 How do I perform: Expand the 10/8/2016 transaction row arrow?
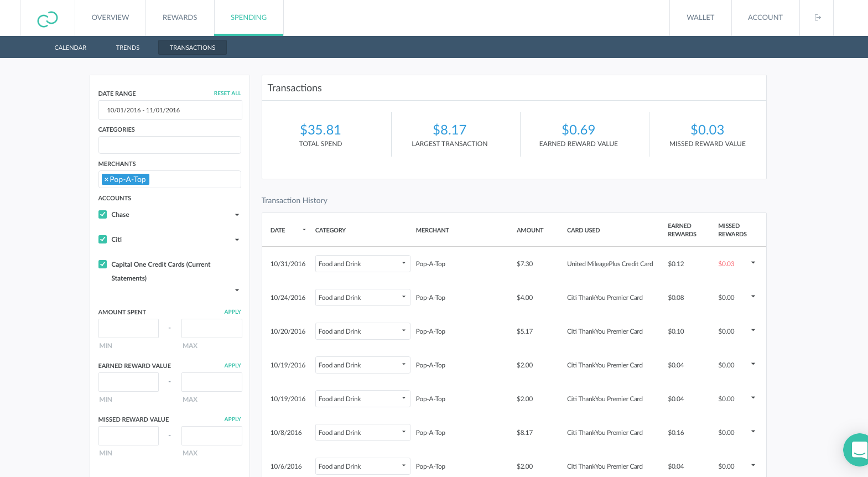753,432
